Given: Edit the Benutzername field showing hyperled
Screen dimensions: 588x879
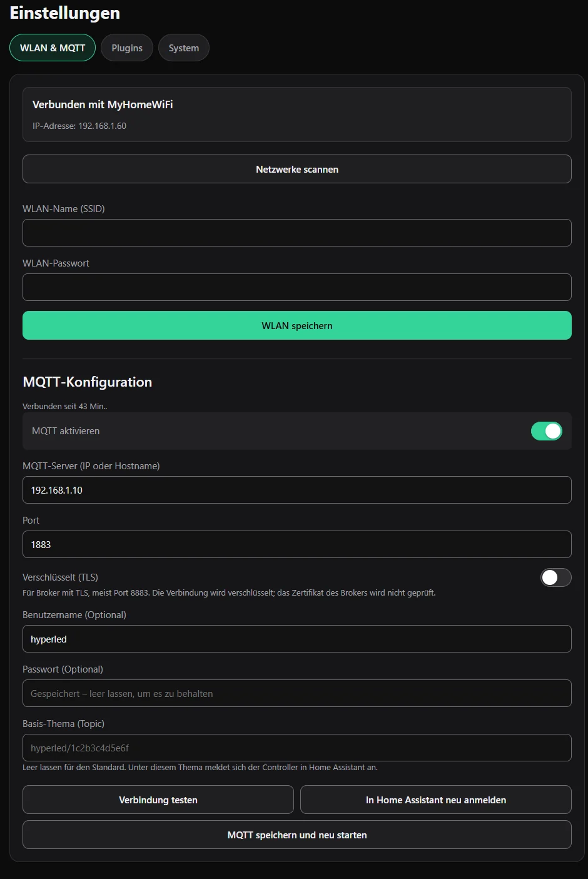Looking at the screenshot, I should (x=297, y=639).
